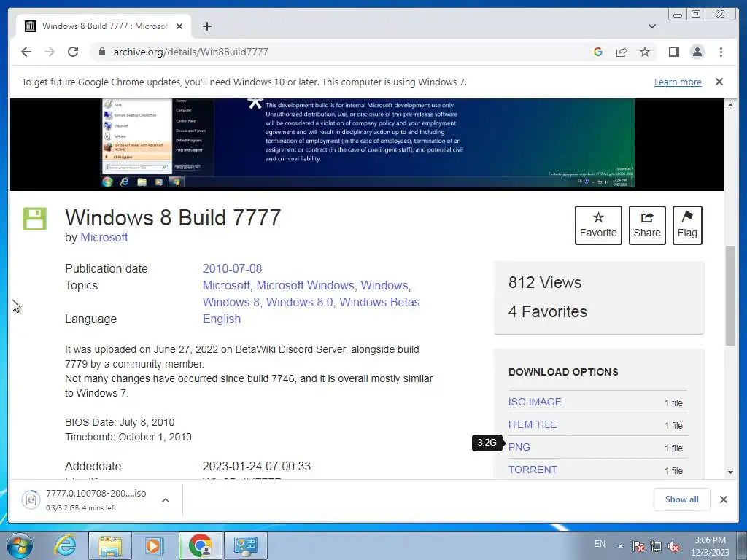Open Windows Media Player from taskbar
The image size is (747, 560).
[154, 545]
